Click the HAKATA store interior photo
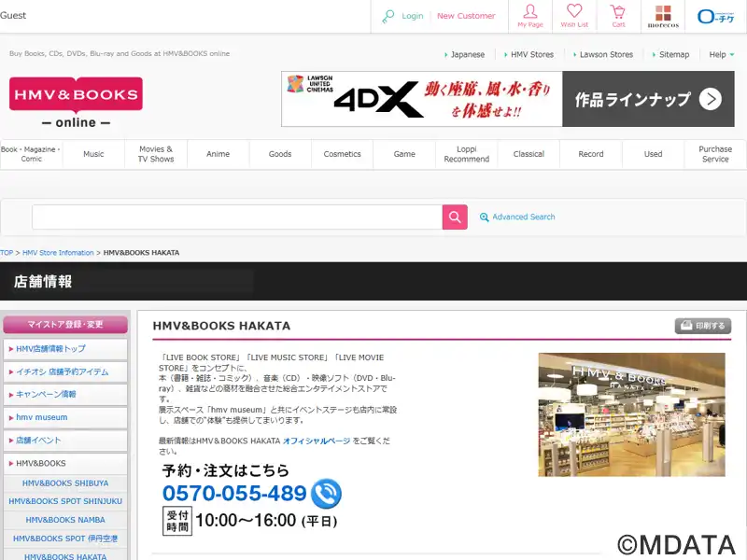The image size is (747, 560). click(632, 414)
